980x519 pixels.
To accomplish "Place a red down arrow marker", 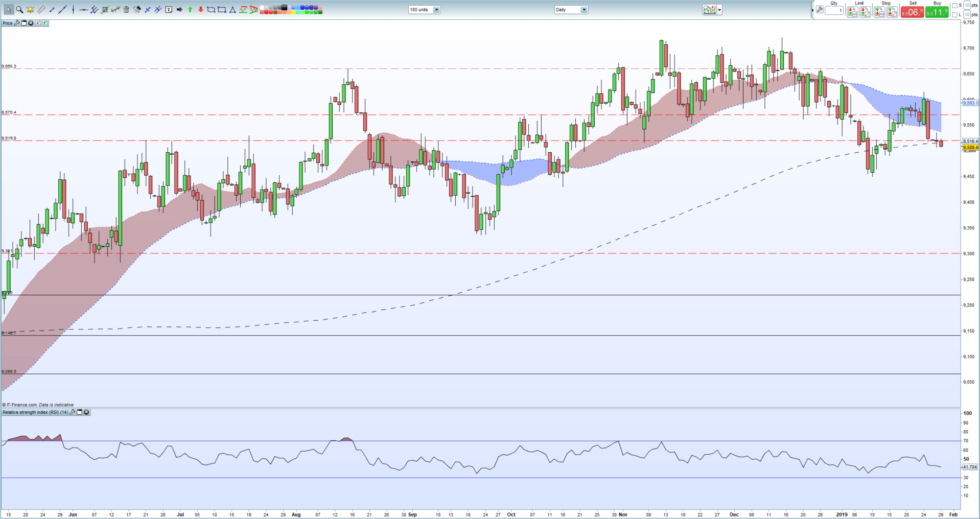I will point(200,9).
